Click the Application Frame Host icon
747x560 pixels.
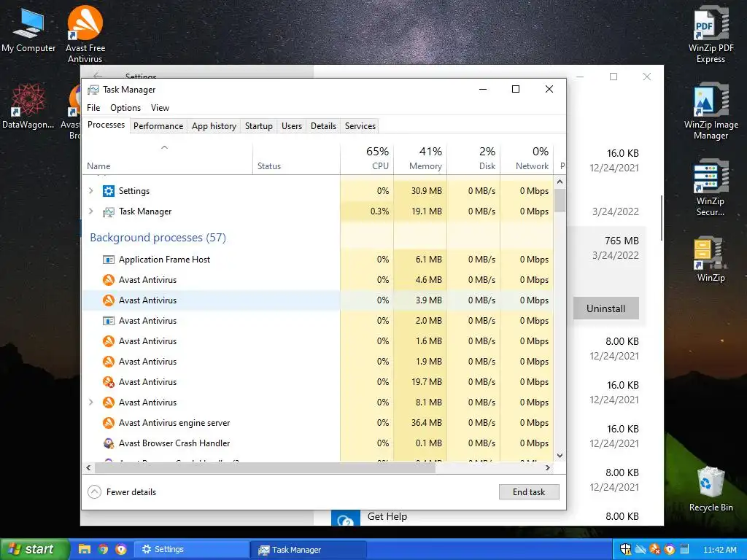click(109, 260)
